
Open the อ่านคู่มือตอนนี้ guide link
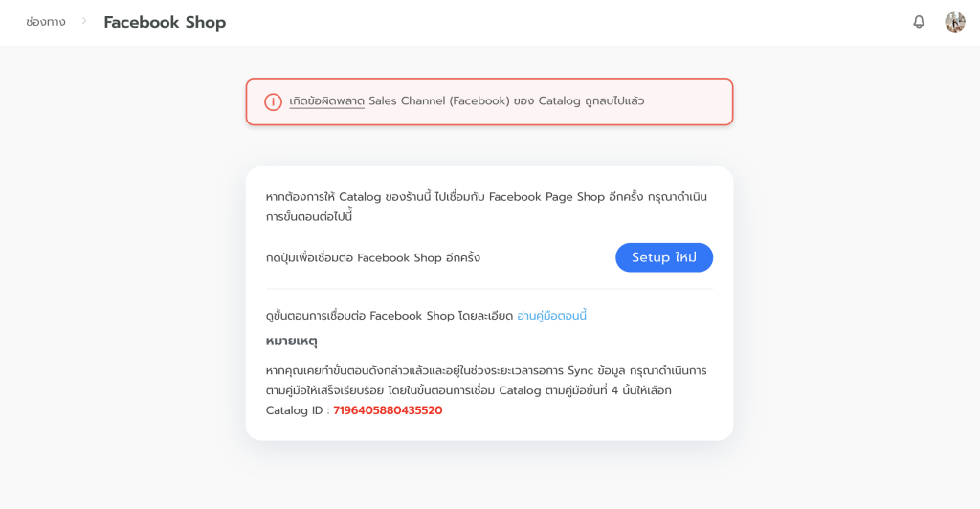pyautogui.click(x=551, y=316)
